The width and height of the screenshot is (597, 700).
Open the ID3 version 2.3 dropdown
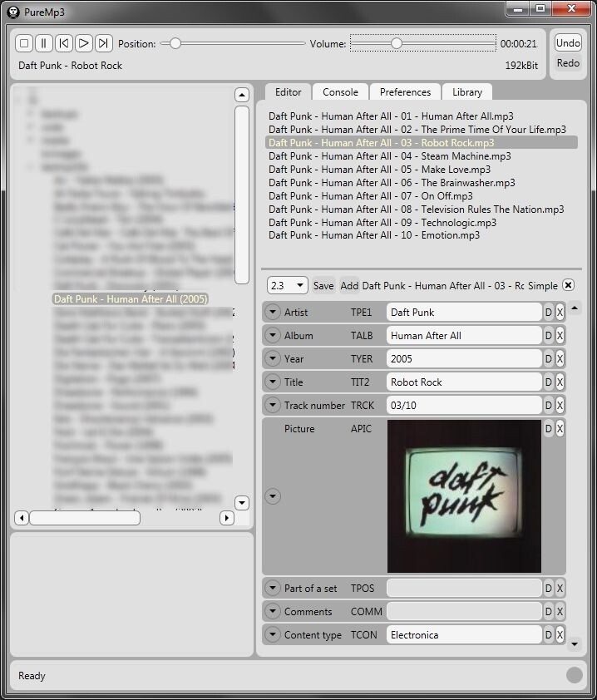click(x=288, y=285)
